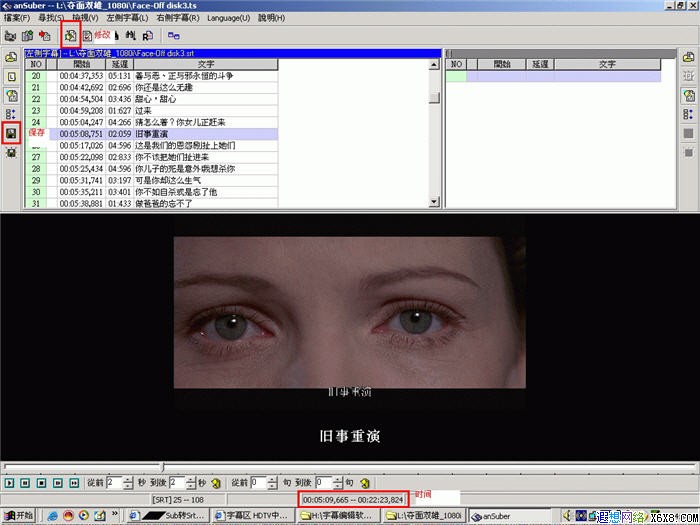Click the video seek slider thumb
Screen dimensions: 700x525
coord(163,467)
